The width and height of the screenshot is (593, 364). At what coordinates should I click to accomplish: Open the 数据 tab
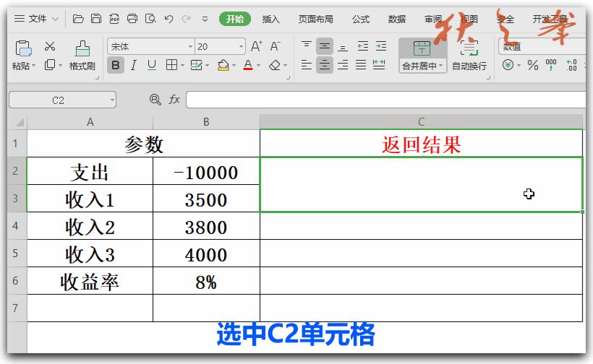click(397, 19)
